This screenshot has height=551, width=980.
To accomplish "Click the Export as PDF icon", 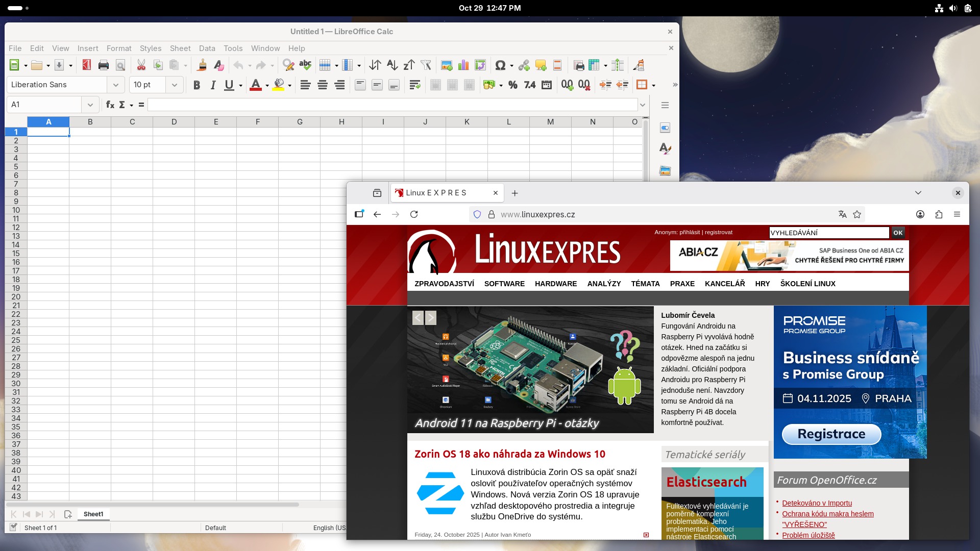I will tap(87, 65).
